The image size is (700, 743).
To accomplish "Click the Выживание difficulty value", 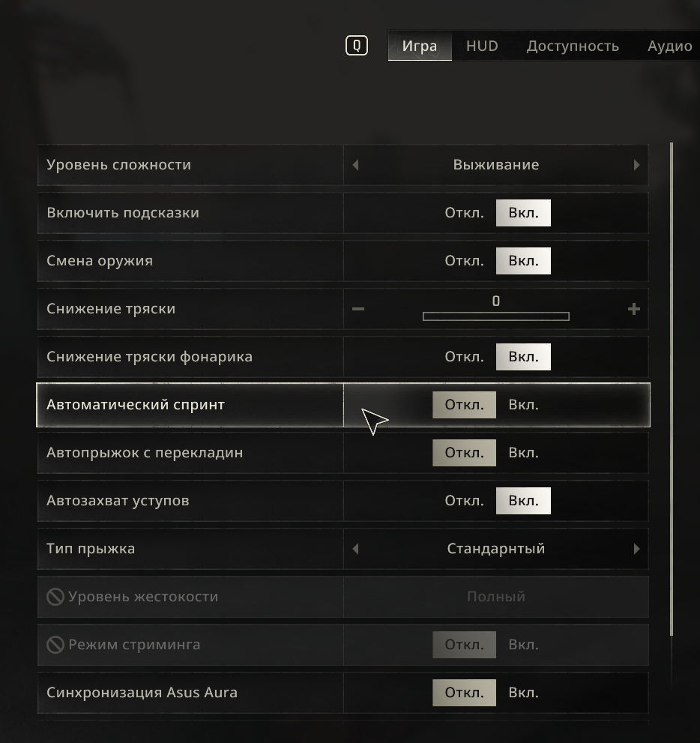I will pyautogui.click(x=496, y=165).
